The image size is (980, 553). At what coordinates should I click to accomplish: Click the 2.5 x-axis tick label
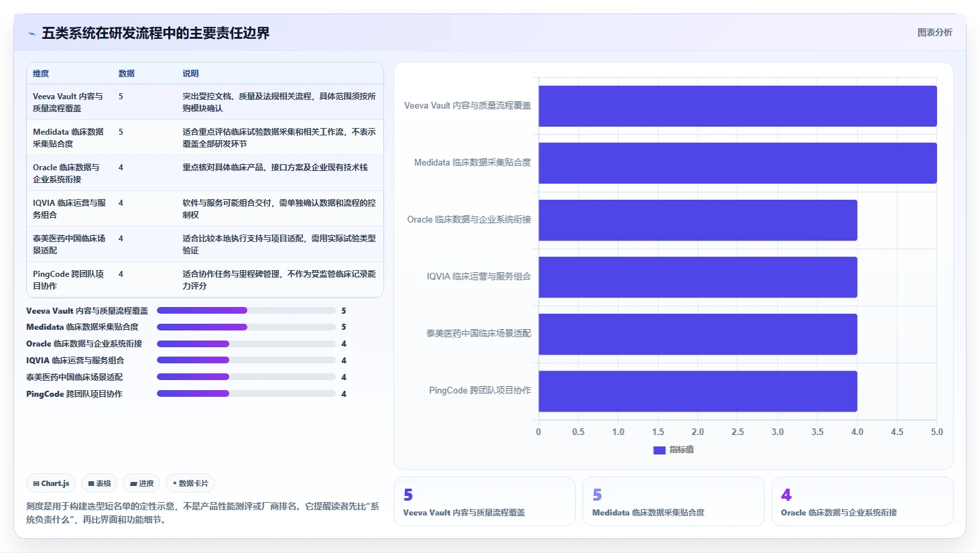tap(738, 432)
